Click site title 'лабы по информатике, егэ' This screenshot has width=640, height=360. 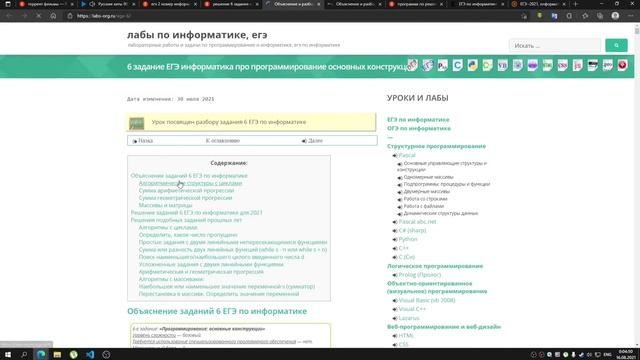197,35
